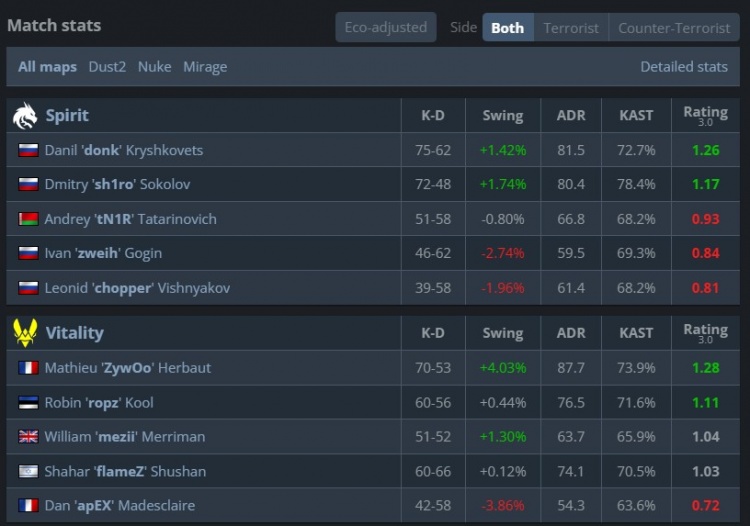Select the Both sides option
Viewport: 750px width, 526px height.
click(x=507, y=27)
